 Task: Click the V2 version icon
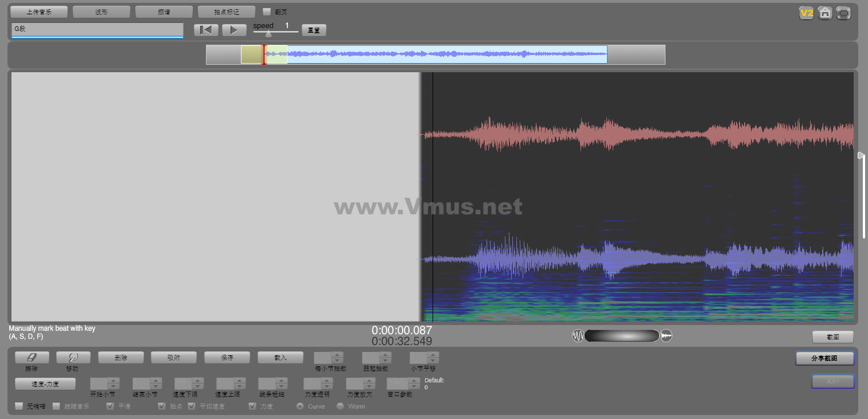(x=807, y=13)
